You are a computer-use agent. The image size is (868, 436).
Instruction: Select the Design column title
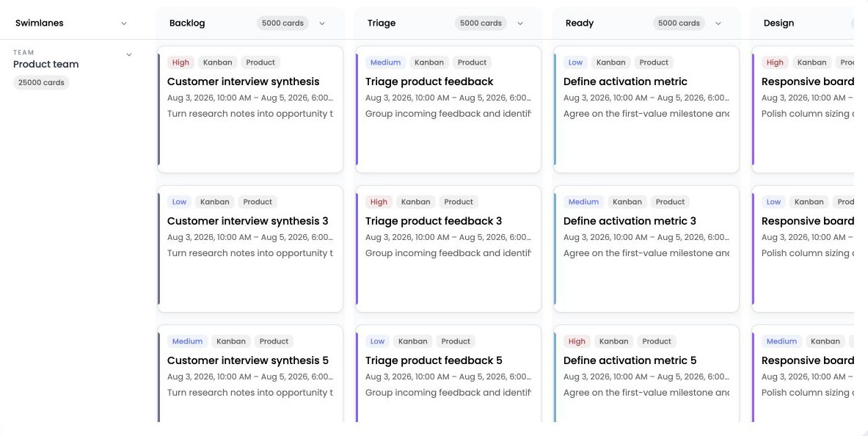(779, 23)
